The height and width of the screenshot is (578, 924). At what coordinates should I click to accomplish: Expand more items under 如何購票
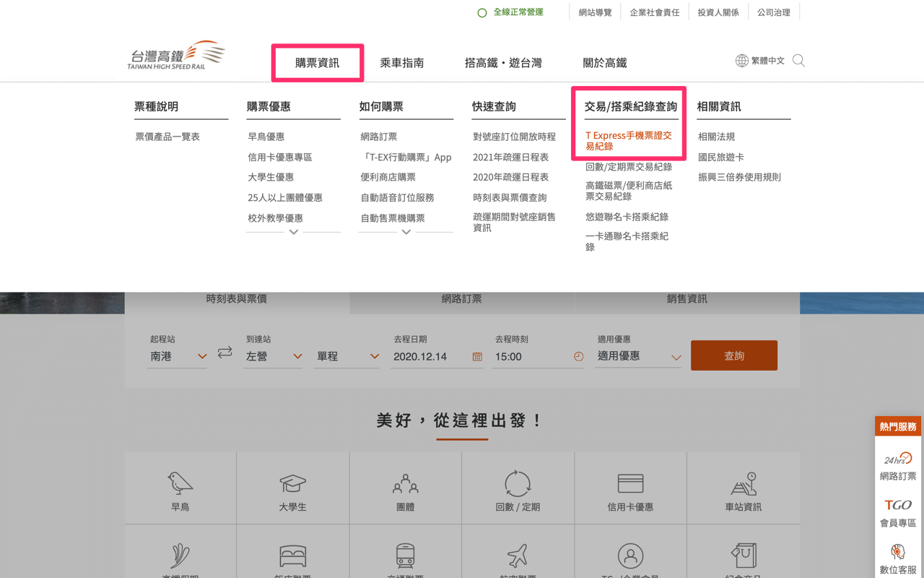[406, 232]
